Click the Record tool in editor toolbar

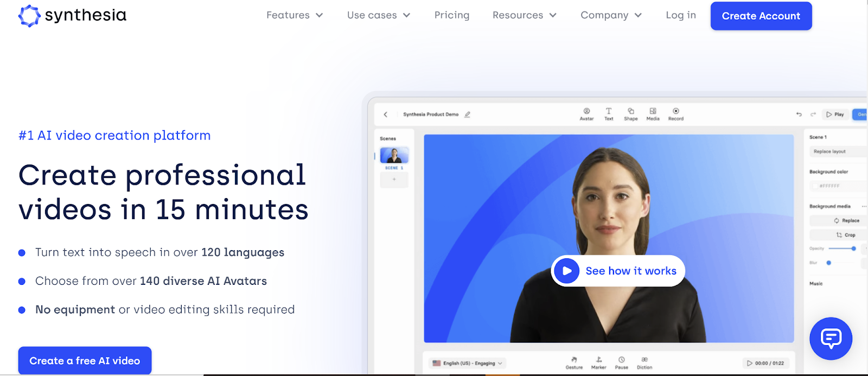click(676, 114)
